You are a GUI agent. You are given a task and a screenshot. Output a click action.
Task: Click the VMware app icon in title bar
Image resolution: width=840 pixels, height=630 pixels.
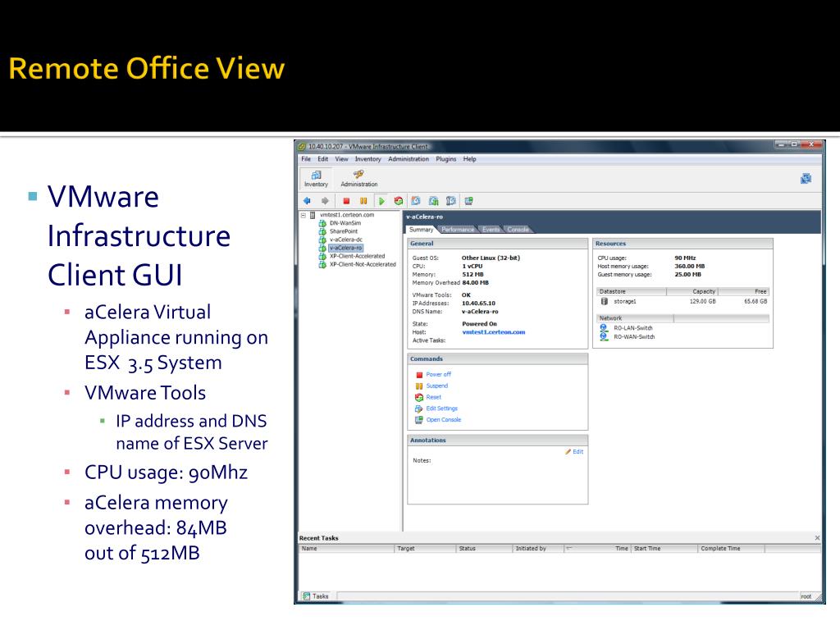point(302,146)
